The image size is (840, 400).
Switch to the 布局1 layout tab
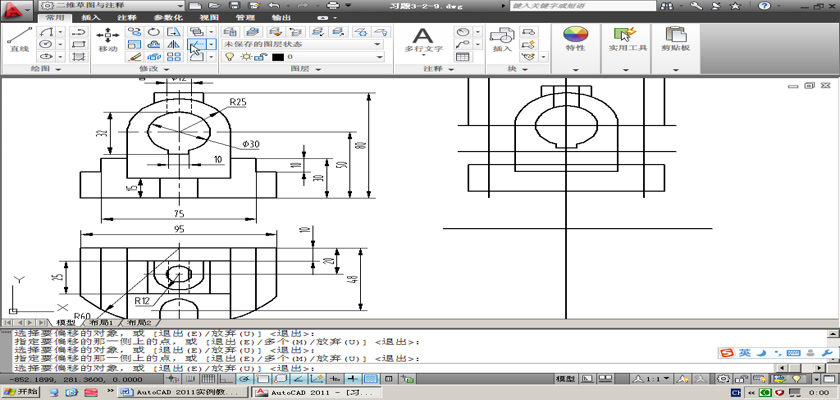(x=101, y=323)
